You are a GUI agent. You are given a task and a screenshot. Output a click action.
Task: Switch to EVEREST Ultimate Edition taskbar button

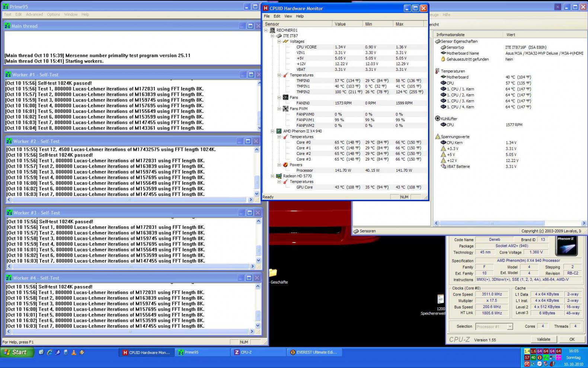314,352
